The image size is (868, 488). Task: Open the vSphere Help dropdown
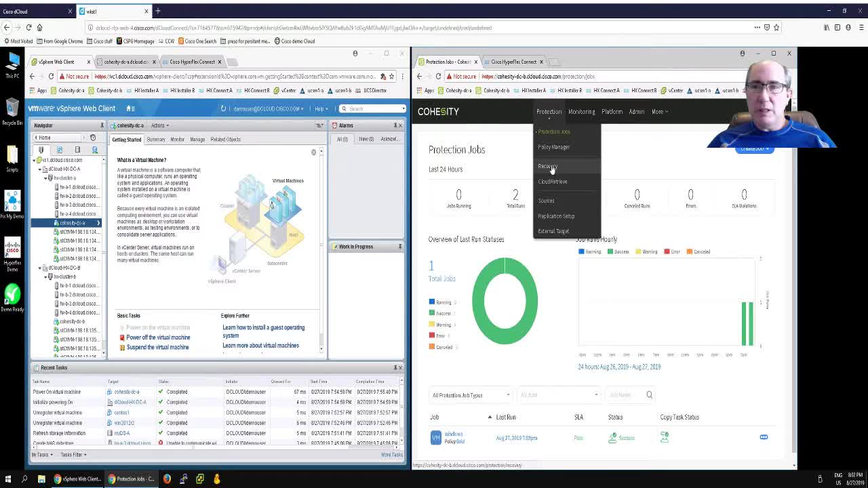(321, 108)
